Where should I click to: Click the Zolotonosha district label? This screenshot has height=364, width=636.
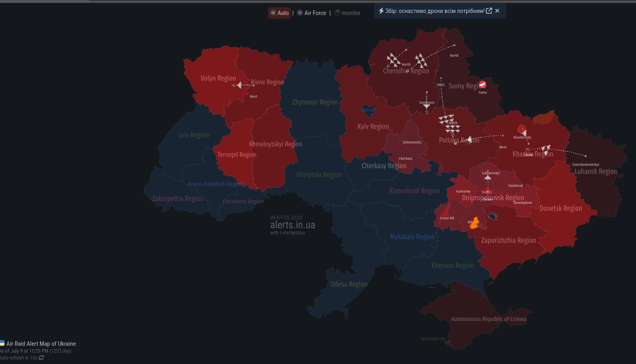[412, 142]
